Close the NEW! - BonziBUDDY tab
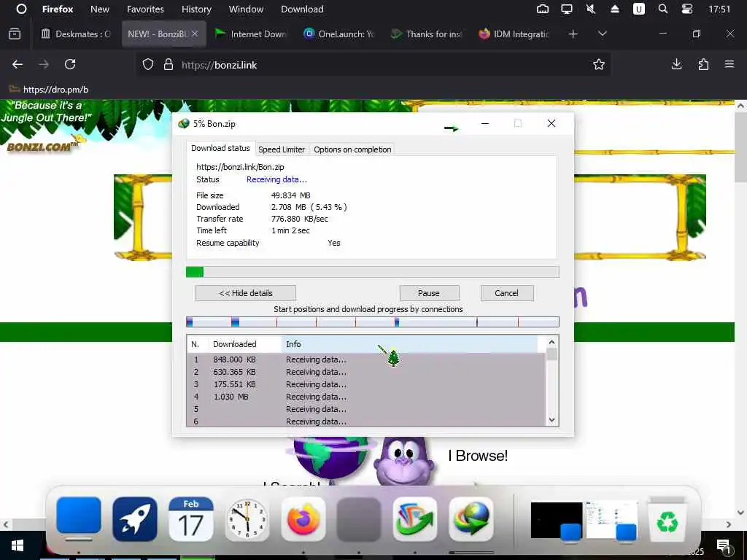 [x=195, y=34]
